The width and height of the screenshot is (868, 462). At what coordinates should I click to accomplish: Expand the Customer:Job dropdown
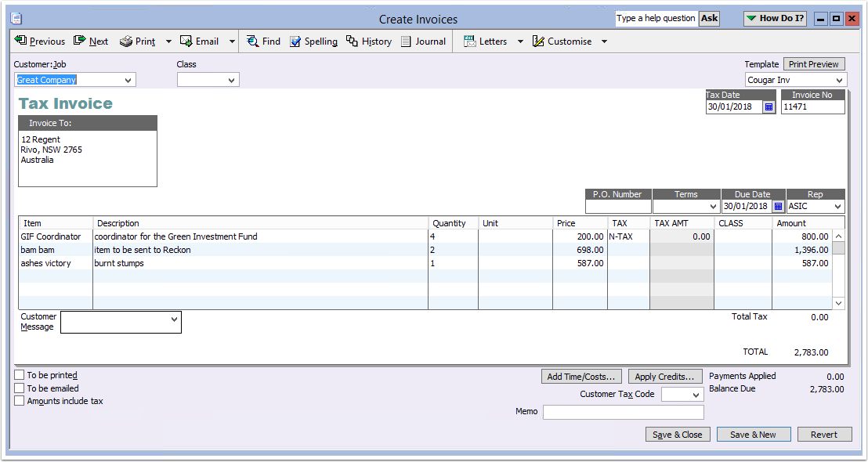pos(128,80)
